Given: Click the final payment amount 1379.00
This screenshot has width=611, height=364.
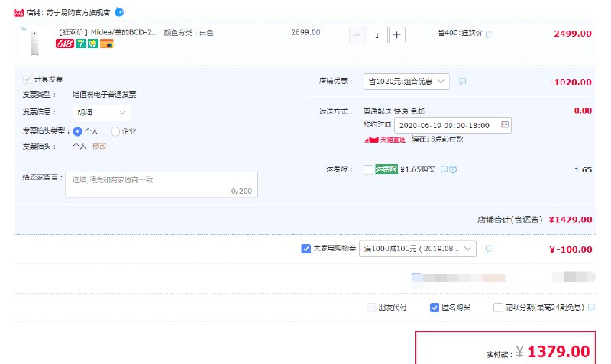Looking at the screenshot, I should tap(558, 352).
